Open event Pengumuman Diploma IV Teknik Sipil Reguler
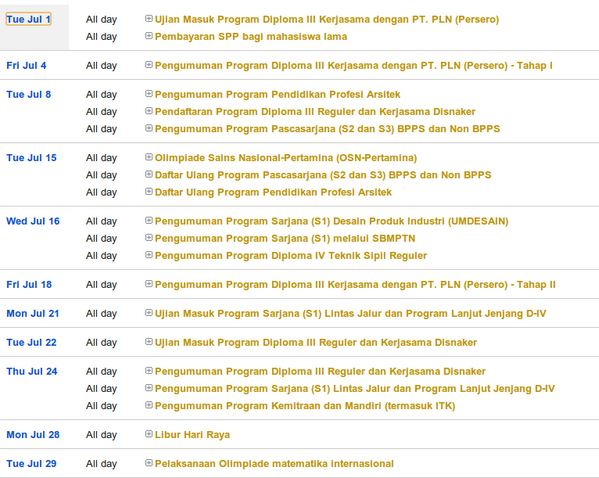 tap(291, 256)
